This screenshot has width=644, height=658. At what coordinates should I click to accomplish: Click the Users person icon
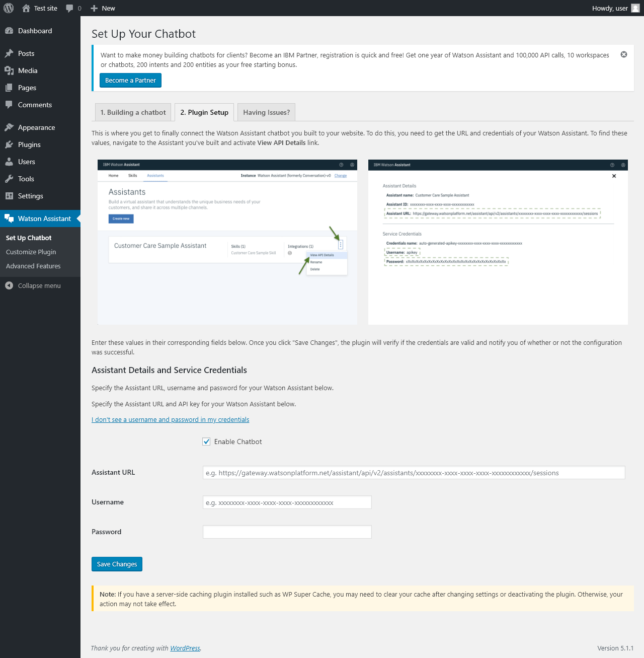9,162
